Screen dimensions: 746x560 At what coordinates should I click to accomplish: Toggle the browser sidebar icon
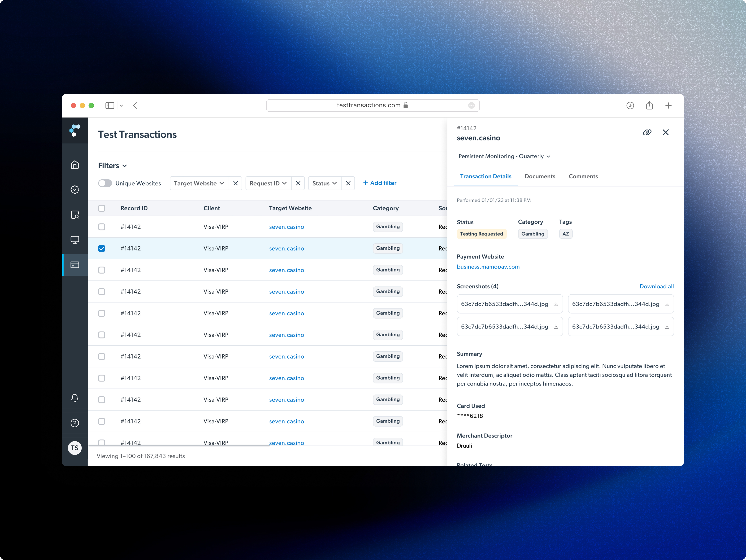click(110, 106)
